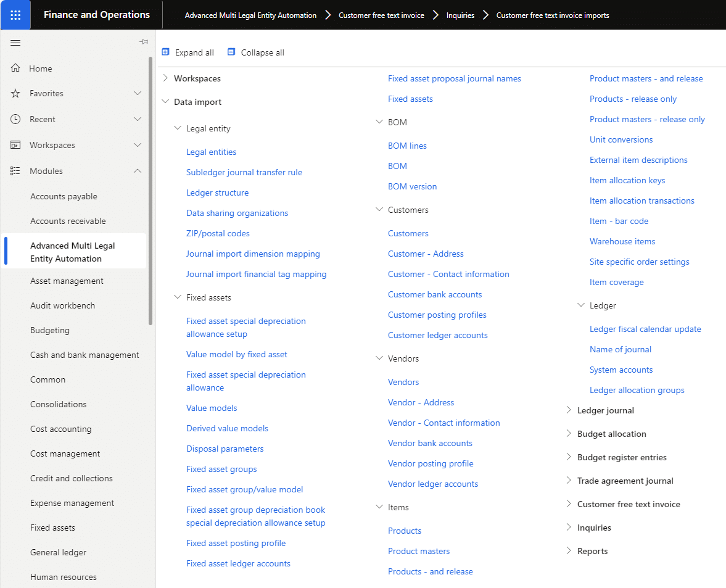Expand the Ledger journal group

click(x=569, y=410)
